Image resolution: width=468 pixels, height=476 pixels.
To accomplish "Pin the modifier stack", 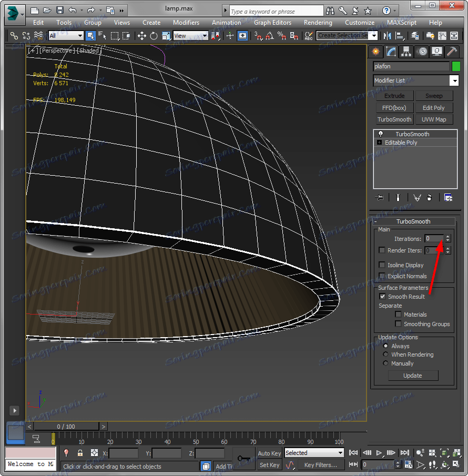I will 380,198.
